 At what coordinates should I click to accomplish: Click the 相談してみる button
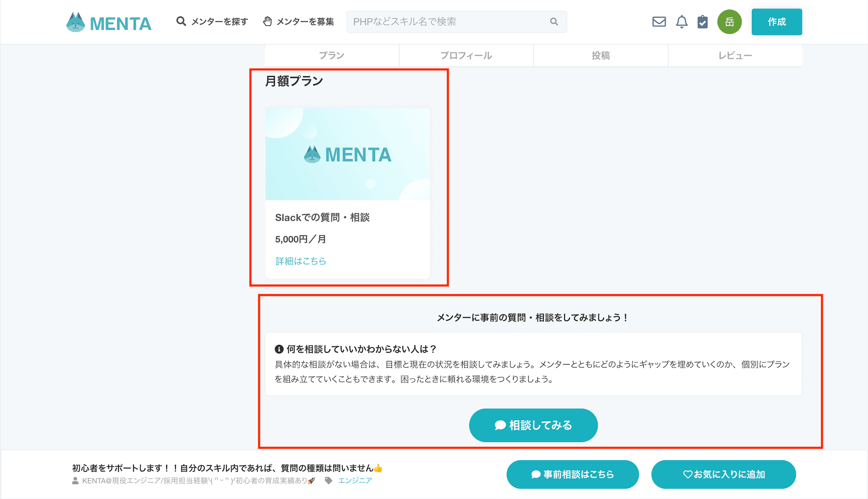tap(533, 425)
